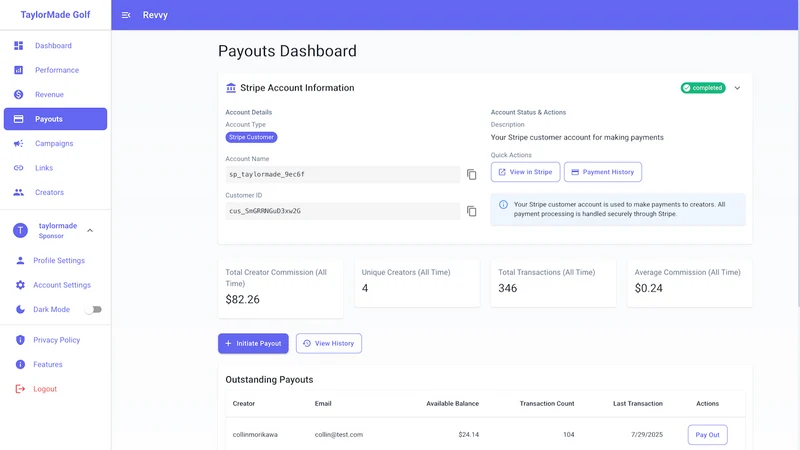The image size is (800, 450).
Task: Click the Revenue dollar icon
Action: point(18,94)
